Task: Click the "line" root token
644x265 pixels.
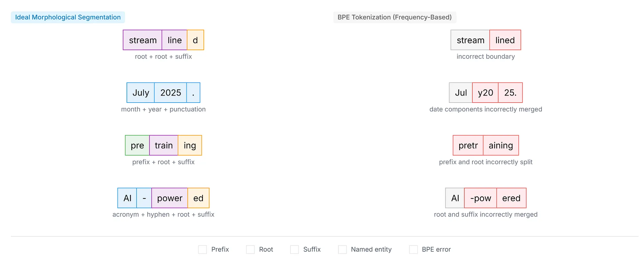Action: pos(175,40)
